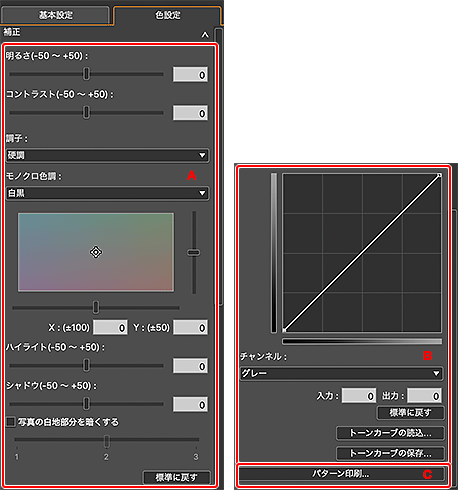Click the tone curve graph area
Viewport: 458px width, 490px height.
362,252
